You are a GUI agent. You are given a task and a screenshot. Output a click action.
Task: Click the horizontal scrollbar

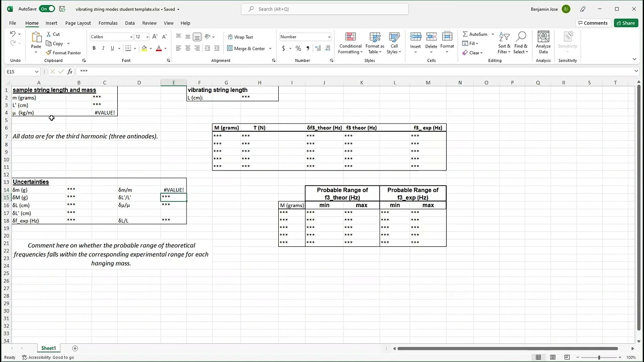pyautogui.click(x=508, y=348)
